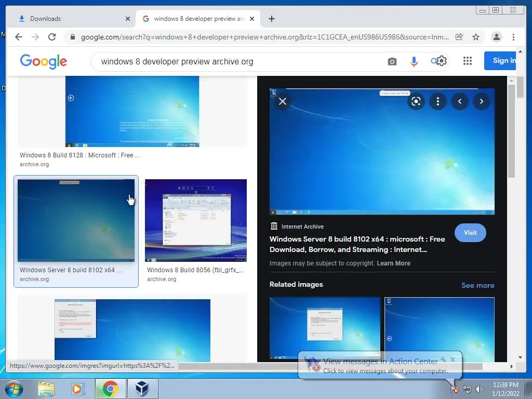Open the Chrome profile avatar
This screenshot has width=532, height=399.
(496, 37)
